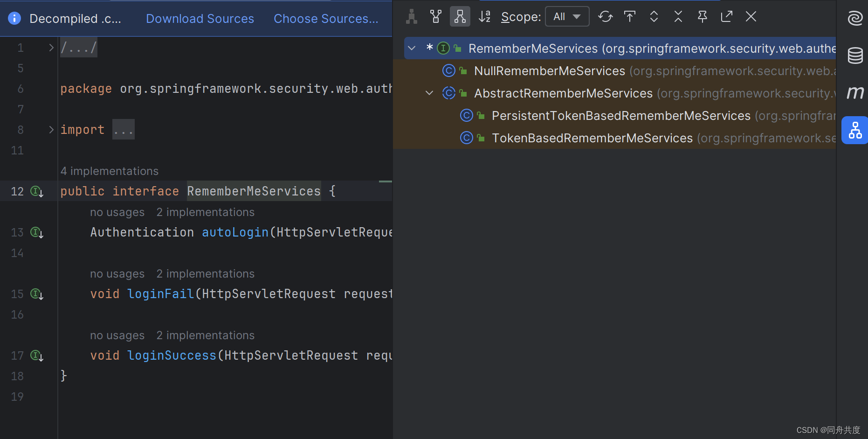
Task: Click the 4 implementations hint
Action: 110,171
